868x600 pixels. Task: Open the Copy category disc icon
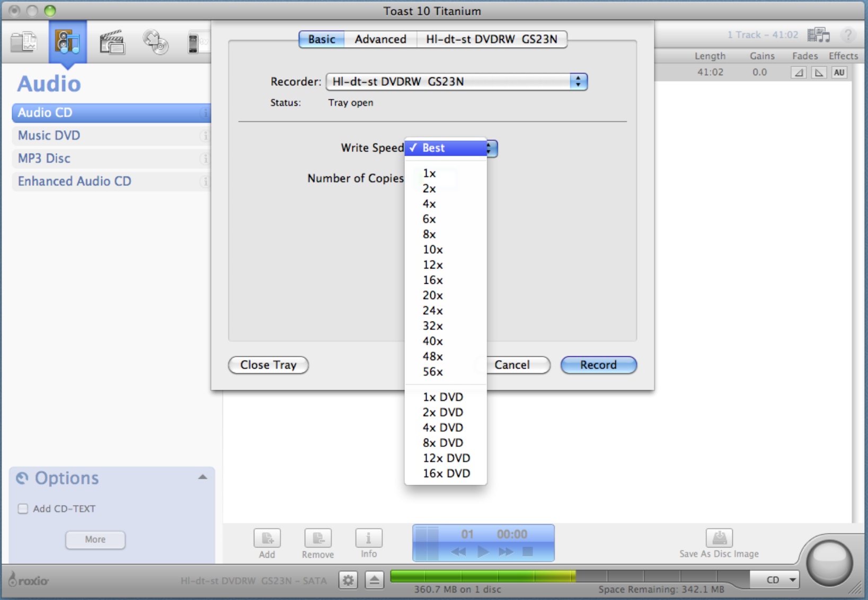(x=156, y=42)
